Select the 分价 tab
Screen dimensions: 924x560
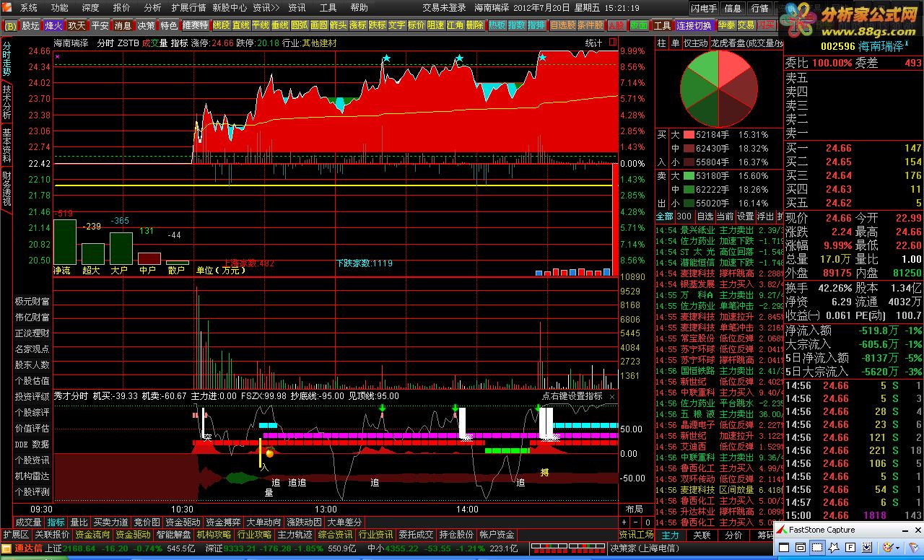(x=733, y=535)
